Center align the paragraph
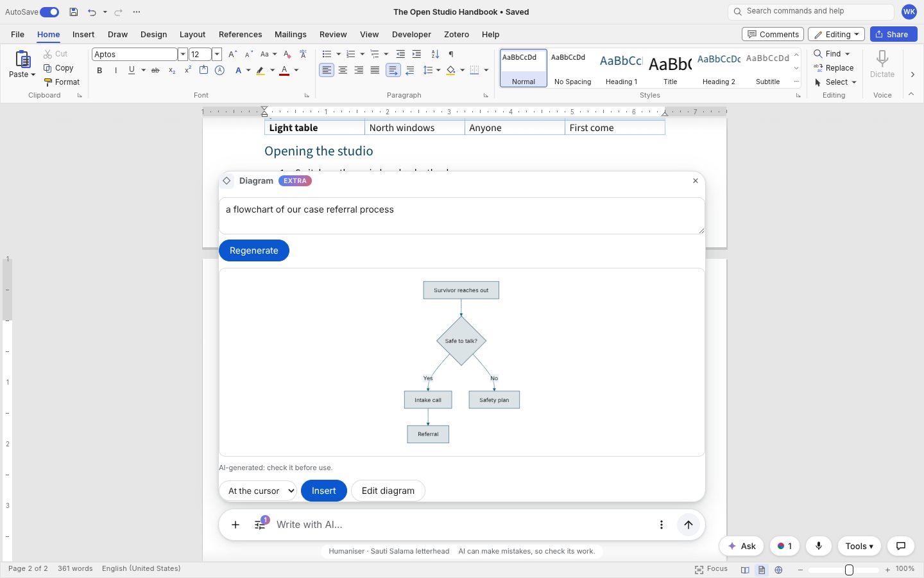The height and width of the screenshot is (578, 924). [x=343, y=70]
